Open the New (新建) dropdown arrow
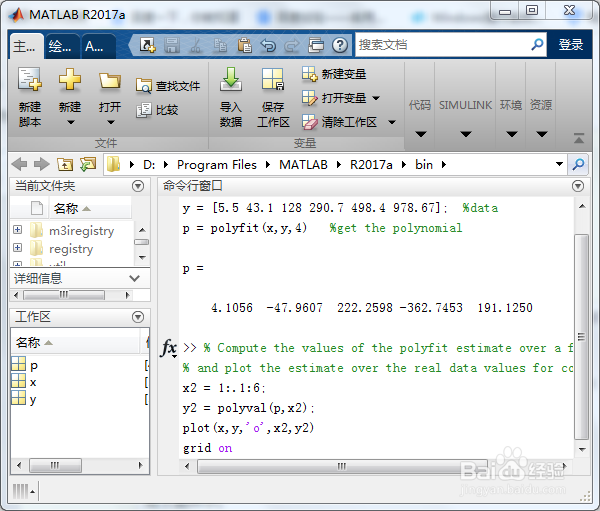The height and width of the screenshot is (511, 600). pyautogui.click(x=70, y=122)
